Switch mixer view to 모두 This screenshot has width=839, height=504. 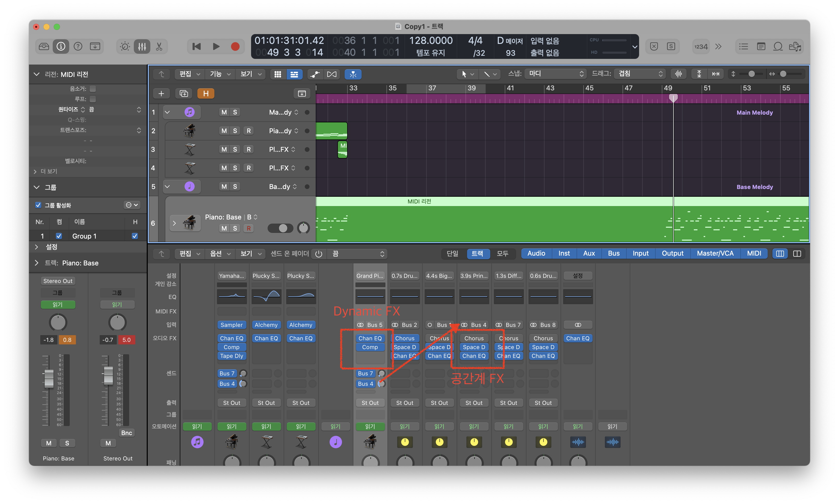point(502,253)
